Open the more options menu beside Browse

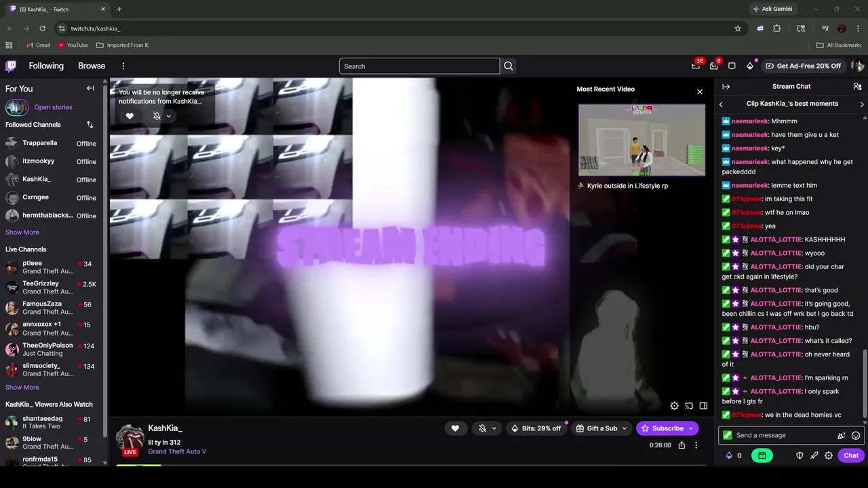coord(123,66)
